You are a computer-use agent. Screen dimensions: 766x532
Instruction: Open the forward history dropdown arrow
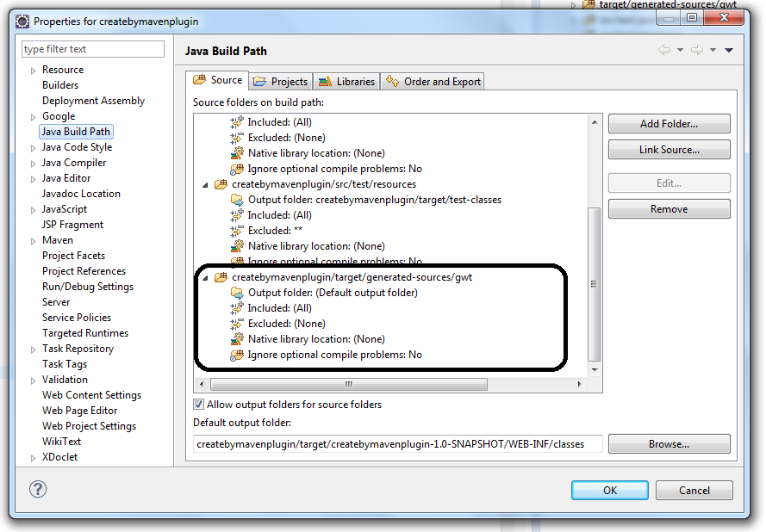[713, 50]
